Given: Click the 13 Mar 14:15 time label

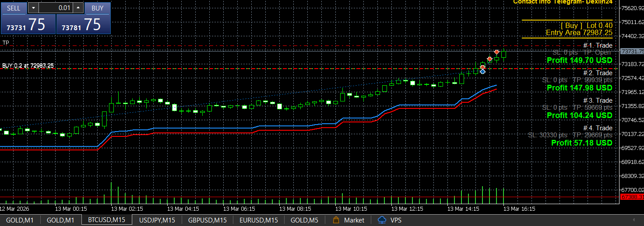Looking at the screenshot, I should pyautogui.click(x=464, y=209).
